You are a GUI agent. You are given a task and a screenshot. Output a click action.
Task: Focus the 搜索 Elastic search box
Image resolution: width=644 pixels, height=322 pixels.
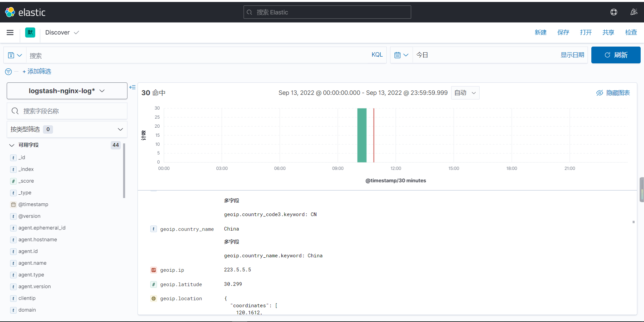click(327, 12)
